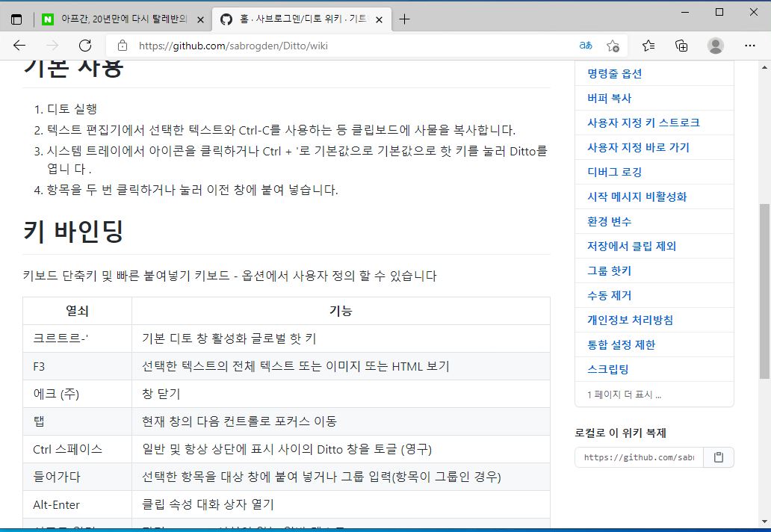Screen dimensions: 771x532
Task: Open the 그룹 핫키 wiki page
Action: click(609, 270)
